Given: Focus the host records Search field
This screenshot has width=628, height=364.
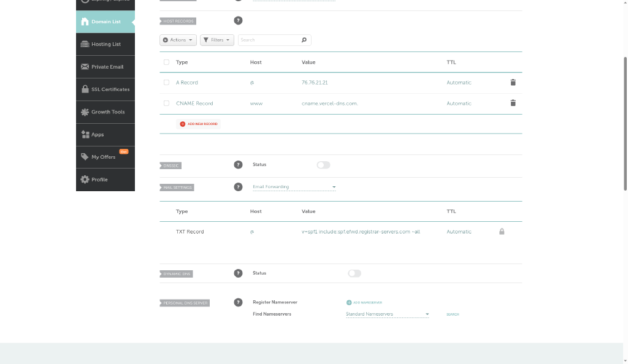Looking at the screenshot, I should coord(274,40).
